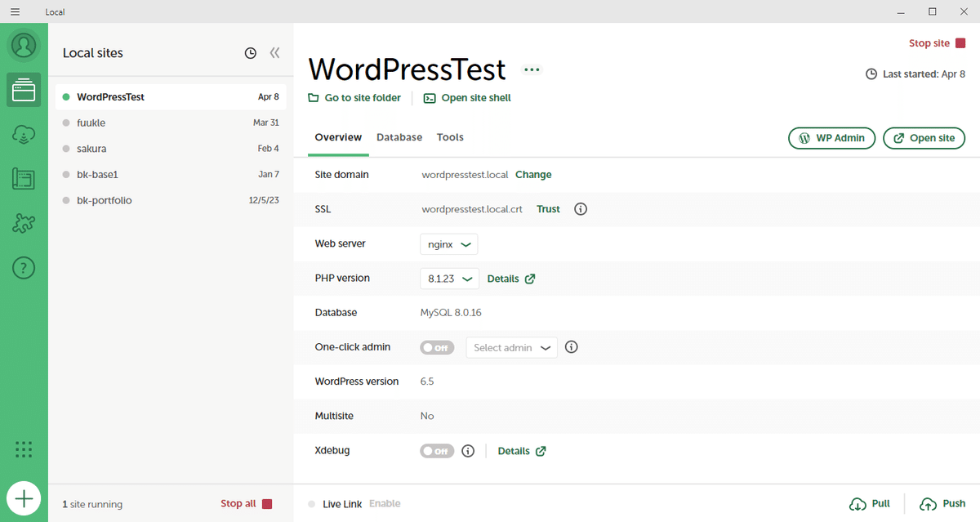
Task: Click the wordpresstest.local domain text
Action: pyautogui.click(x=465, y=175)
